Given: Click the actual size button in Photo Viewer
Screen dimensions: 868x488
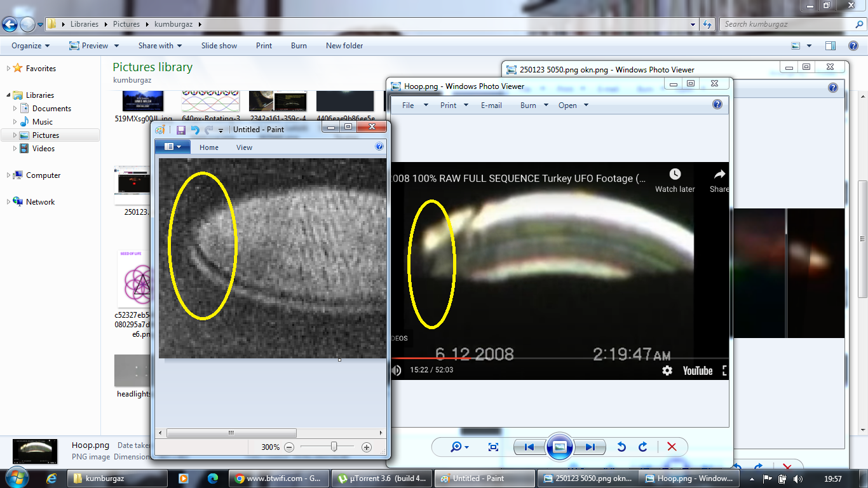Looking at the screenshot, I should point(493,447).
